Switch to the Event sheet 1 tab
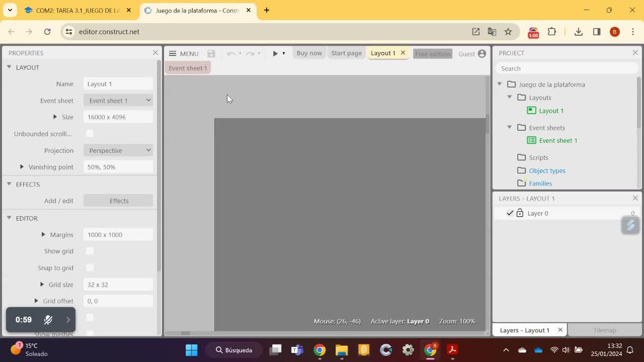This screenshot has height=362, width=644. (188, 68)
